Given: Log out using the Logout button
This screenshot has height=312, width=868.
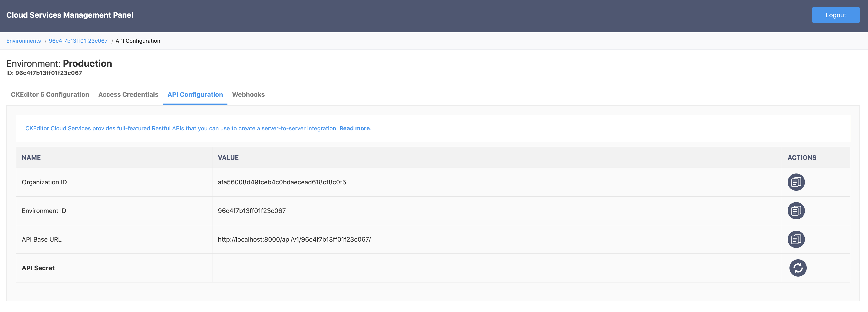Looking at the screenshot, I should click(x=836, y=15).
